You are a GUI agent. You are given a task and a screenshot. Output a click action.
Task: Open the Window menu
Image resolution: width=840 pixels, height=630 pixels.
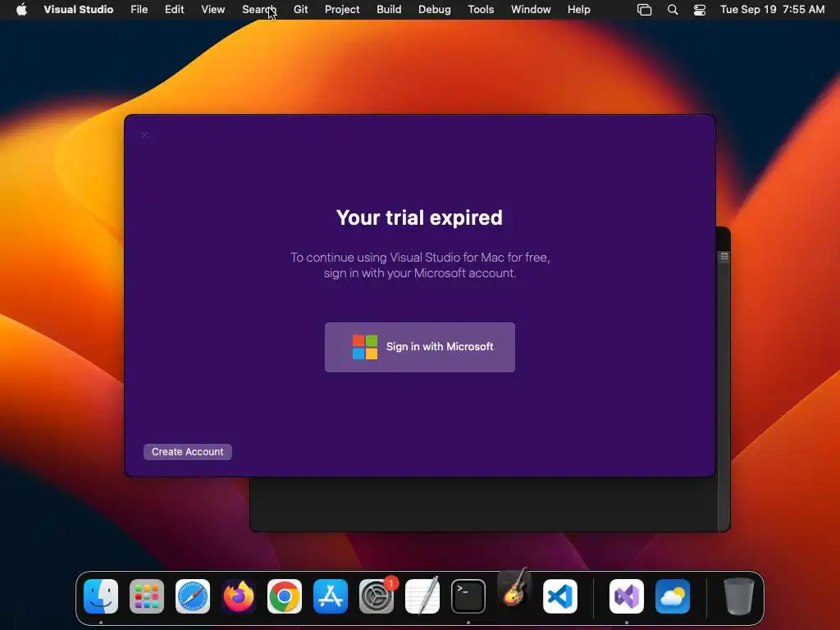coord(531,10)
